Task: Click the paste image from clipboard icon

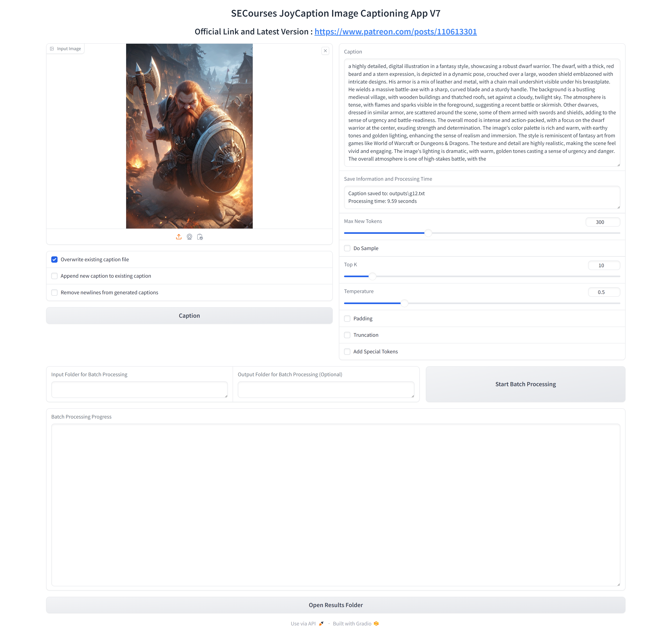Action: tap(200, 237)
